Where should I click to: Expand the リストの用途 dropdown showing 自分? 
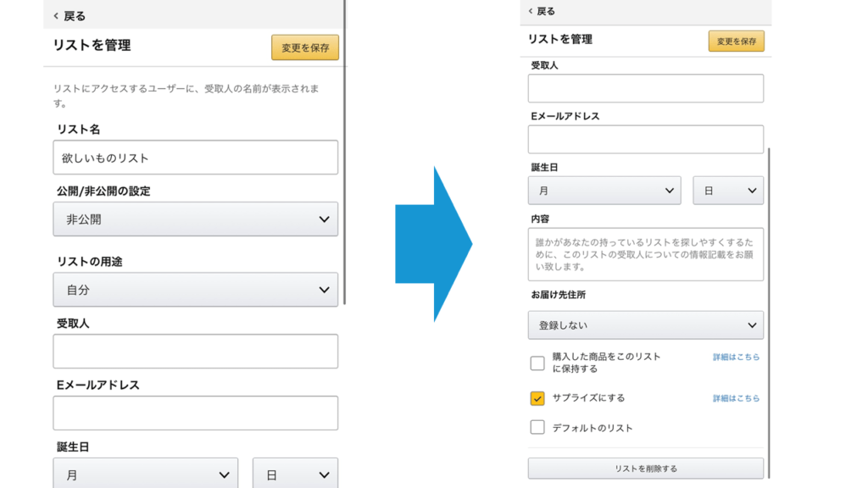[x=195, y=290]
